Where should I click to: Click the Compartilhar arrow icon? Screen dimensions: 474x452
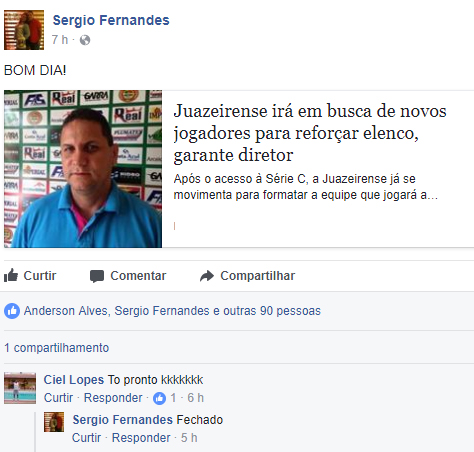coord(207,276)
